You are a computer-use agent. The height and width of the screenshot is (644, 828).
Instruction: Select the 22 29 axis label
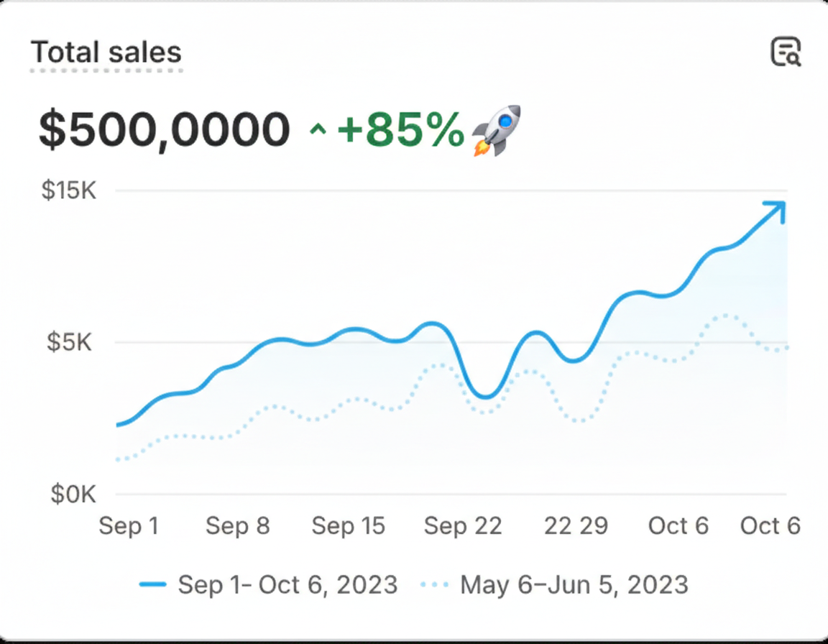point(576,526)
